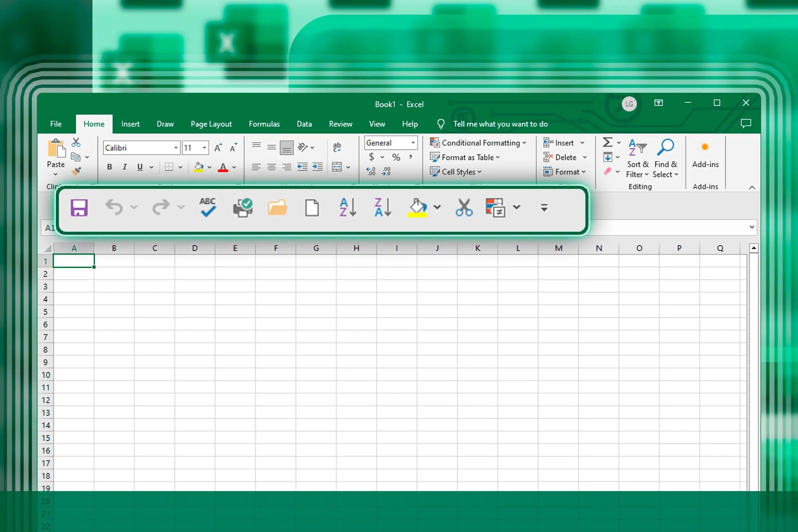Toggle italic formatting

[x=124, y=167]
